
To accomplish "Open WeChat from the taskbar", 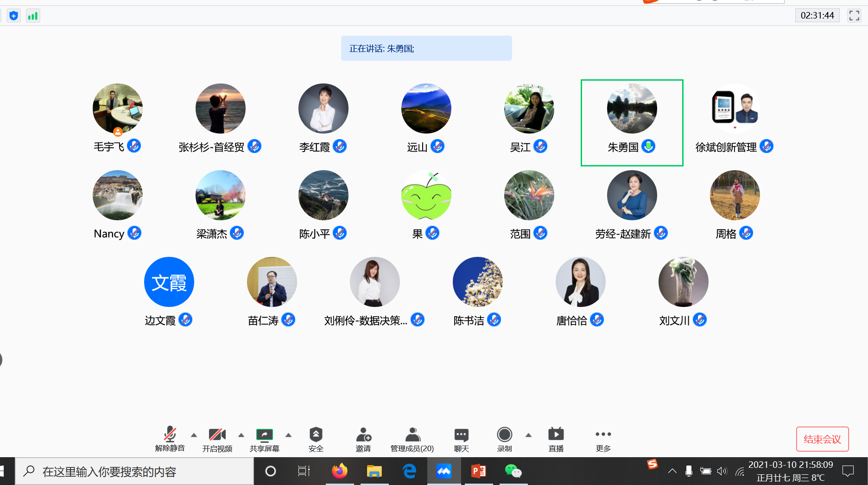I will tap(513, 472).
